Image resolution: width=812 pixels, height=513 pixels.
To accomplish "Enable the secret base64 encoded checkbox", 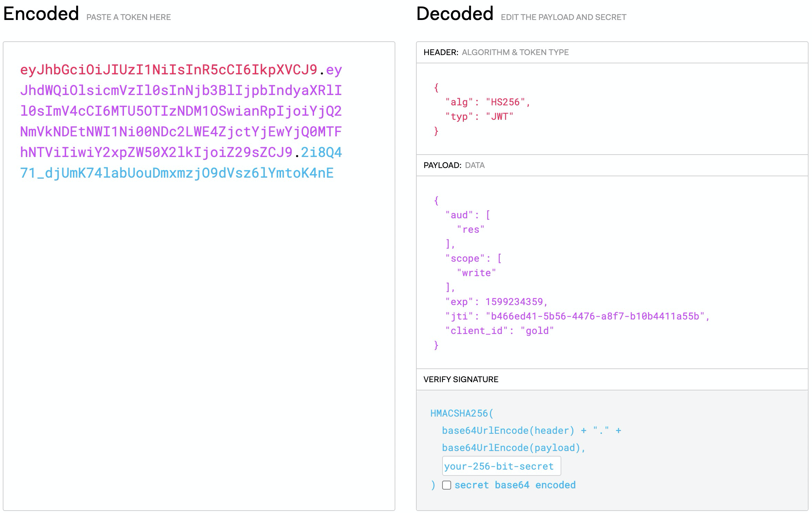I will click(447, 485).
